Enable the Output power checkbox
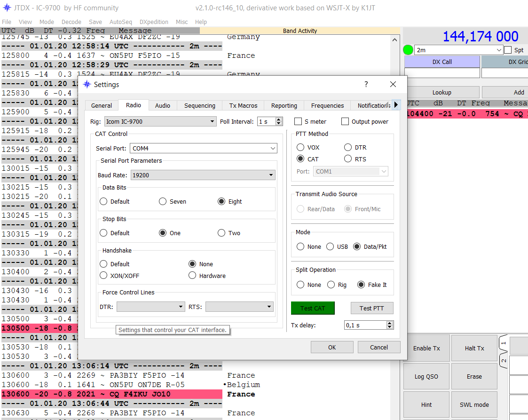 click(x=345, y=122)
